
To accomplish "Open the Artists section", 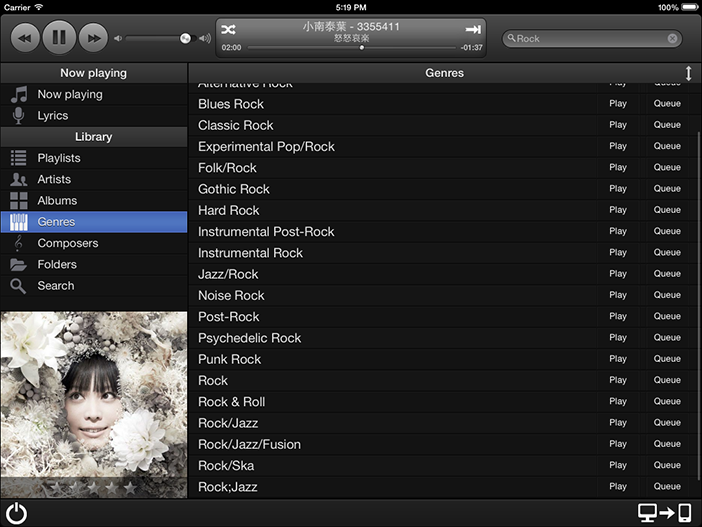I will pyautogui.click(x=54, y=179).
